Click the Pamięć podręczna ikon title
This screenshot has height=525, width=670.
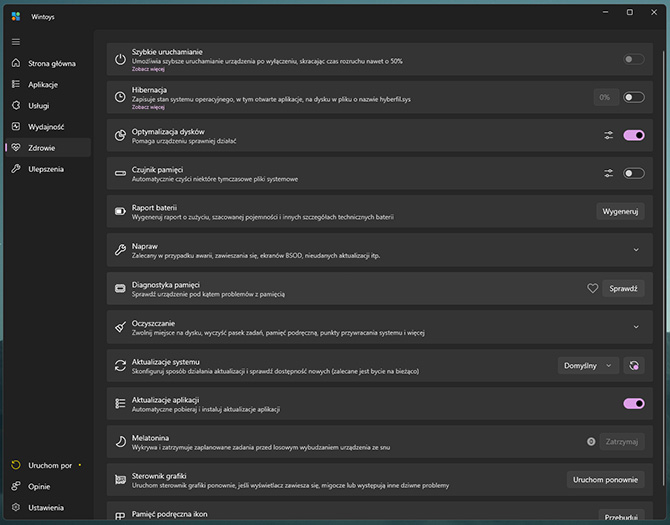click(169, 514)
